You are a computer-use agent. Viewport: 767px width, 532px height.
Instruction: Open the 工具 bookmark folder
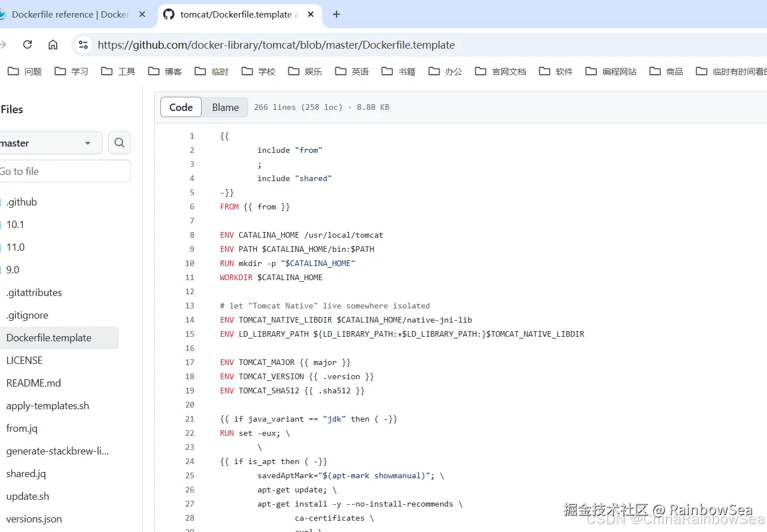coord(118,71)
